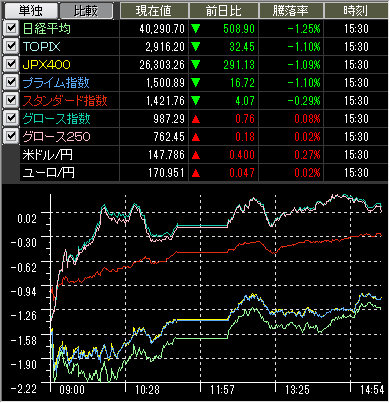Click the 米ドル/円 up arrow icon
The width and height of the screenshot is (390, 403).
(x=196, y=155)
